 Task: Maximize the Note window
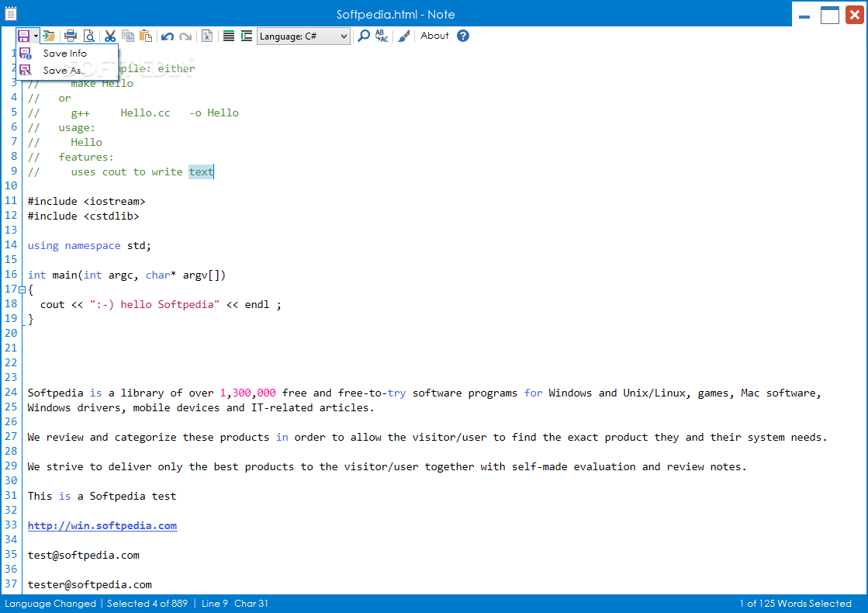pyautogui.click(x=829, y=15)
